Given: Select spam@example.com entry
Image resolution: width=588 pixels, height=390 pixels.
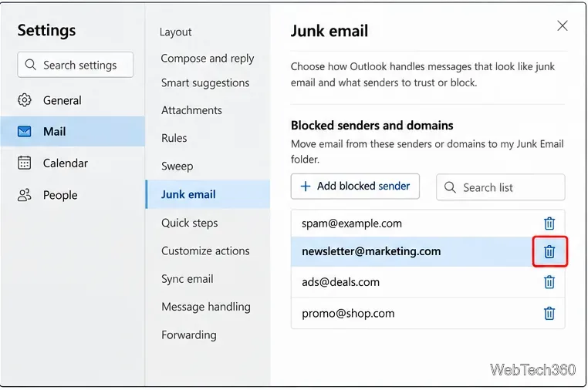Looking at the screenshot, I should (x=427, y=224).
